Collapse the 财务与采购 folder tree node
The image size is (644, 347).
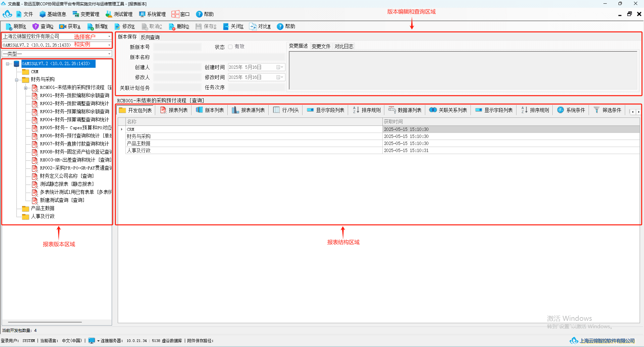tap(16, 80)
